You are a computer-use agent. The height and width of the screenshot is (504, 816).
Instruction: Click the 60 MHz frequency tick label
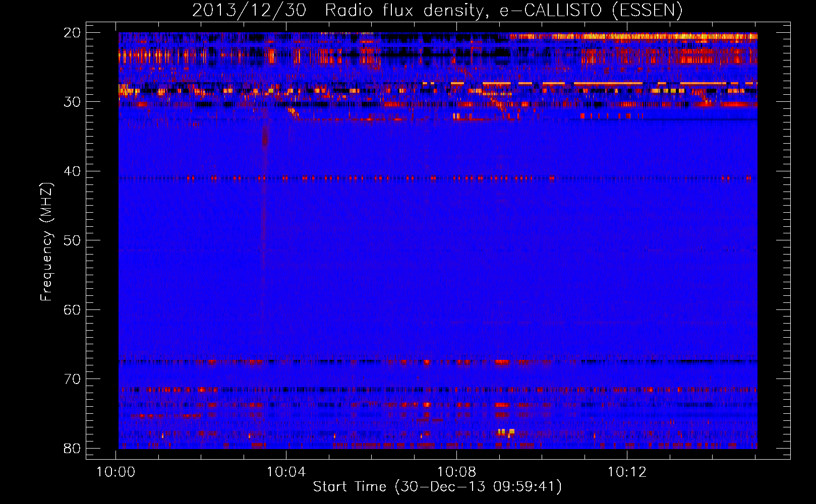pyautogui.click(x=72, y=309)
